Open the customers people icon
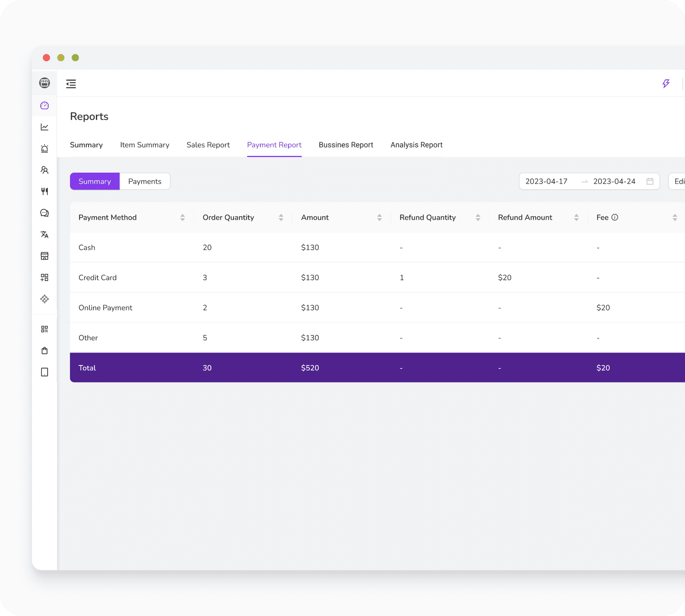The image size is (685, 616). coord(45,170)
